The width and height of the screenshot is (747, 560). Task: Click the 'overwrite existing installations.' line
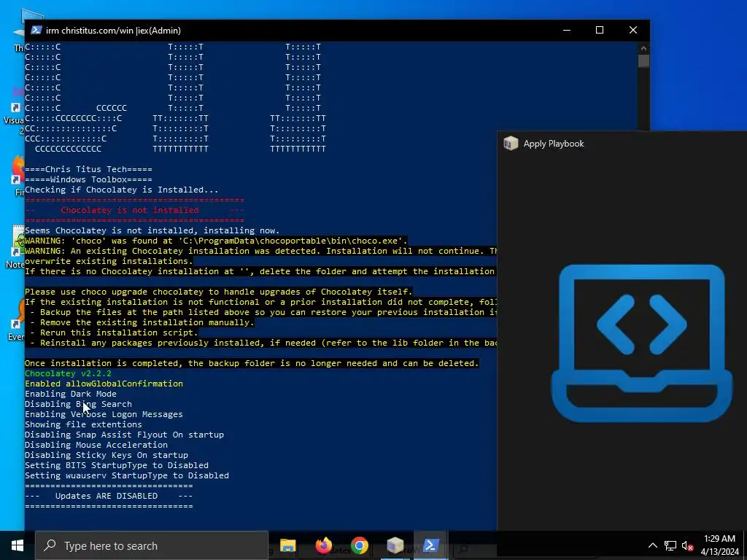coord(109,261)
